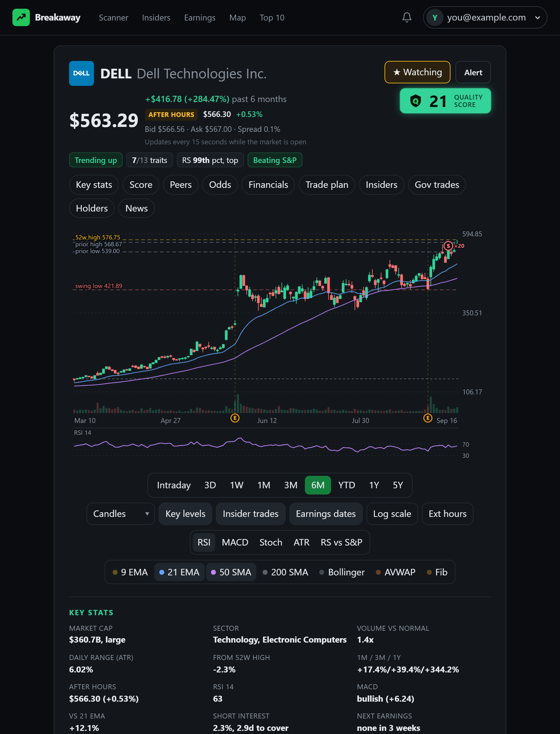Open the 21 Quality Score badge

coord(445,101)
